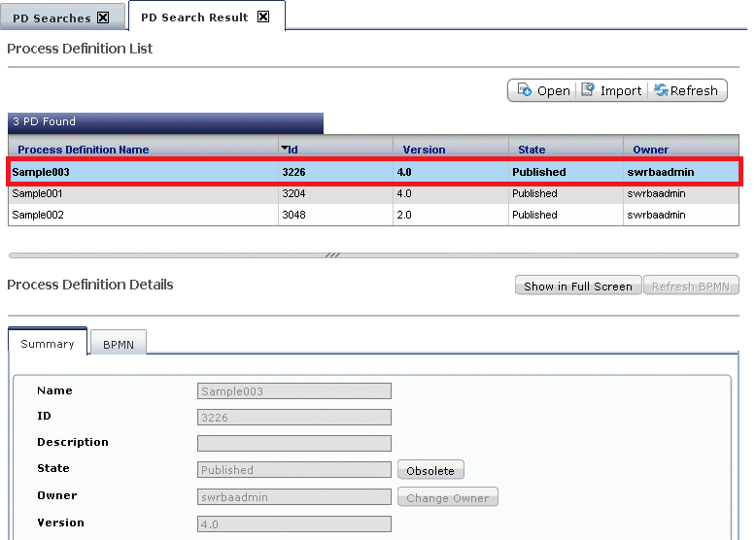The width and height of the screenshot is (756, 540).
Task: Click the Change Owner button
Action: [x=447, y=497]
